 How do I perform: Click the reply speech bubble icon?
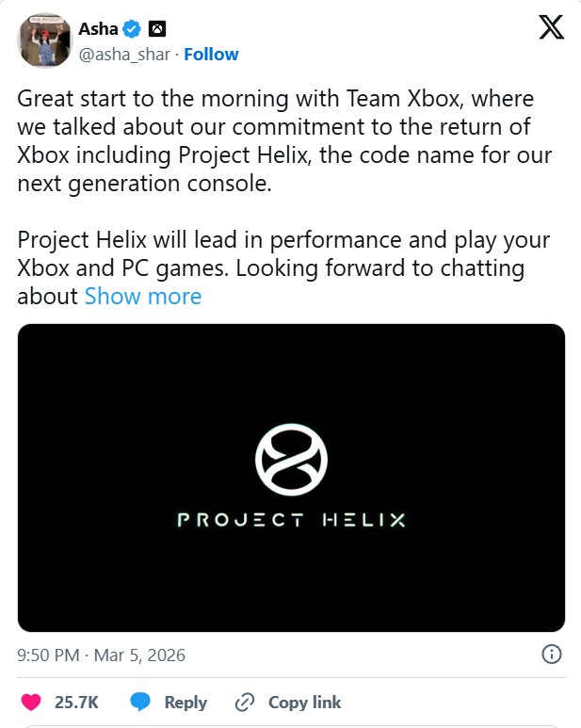click(140, 702)
